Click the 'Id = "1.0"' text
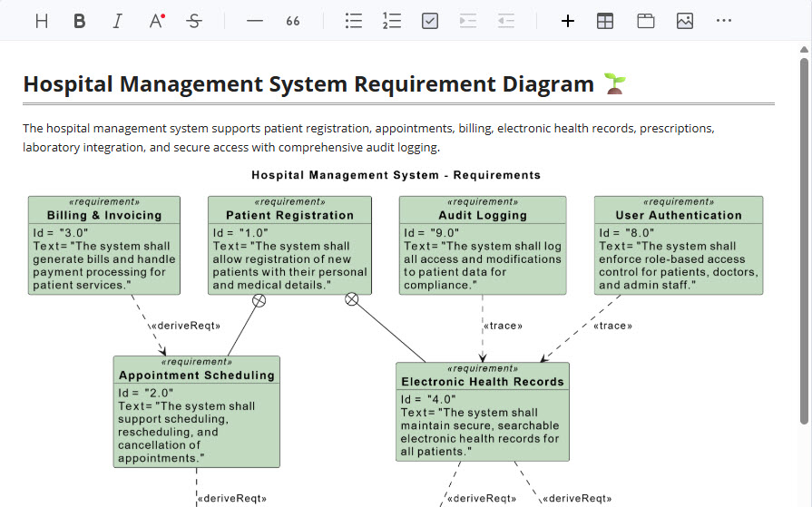 (240, 233)
